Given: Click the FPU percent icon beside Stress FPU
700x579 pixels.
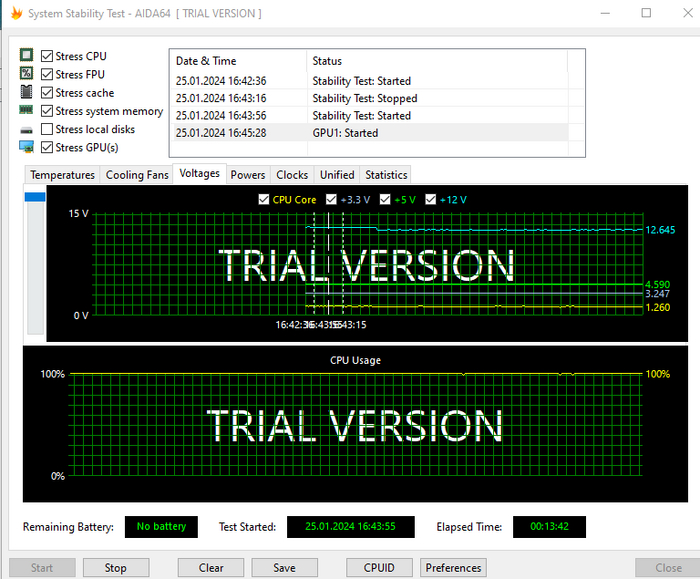Looking at the screenshot, I should [x=27, y=74].
